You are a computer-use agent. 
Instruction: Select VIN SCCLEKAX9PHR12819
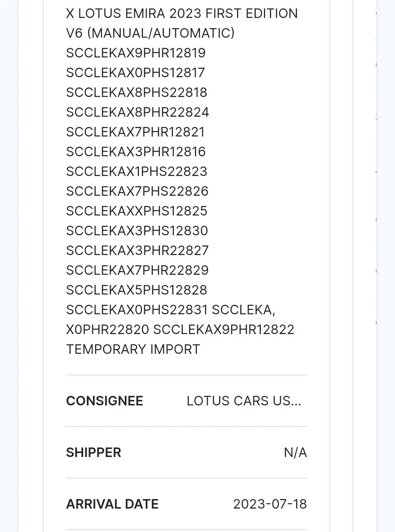pos(136,53)
